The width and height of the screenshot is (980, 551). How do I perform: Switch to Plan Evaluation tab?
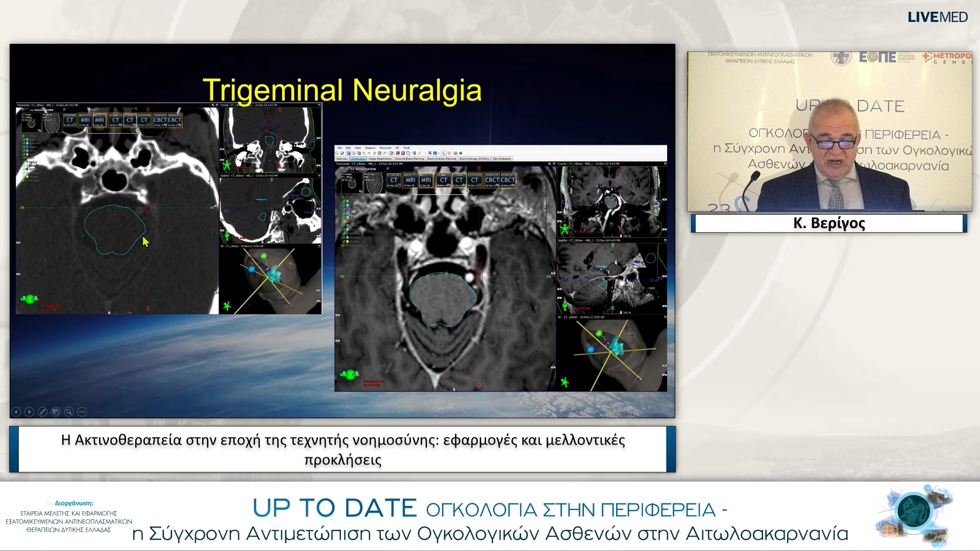[502, 159]
